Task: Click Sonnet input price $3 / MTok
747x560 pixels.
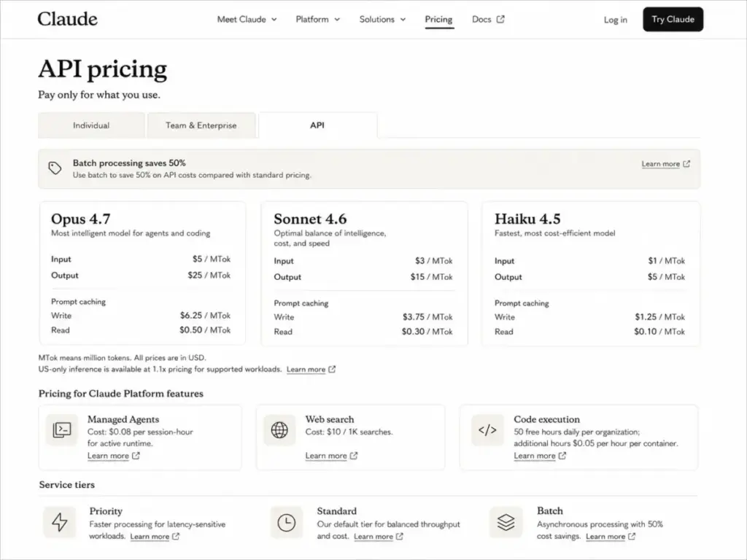Action: [434, 260]
